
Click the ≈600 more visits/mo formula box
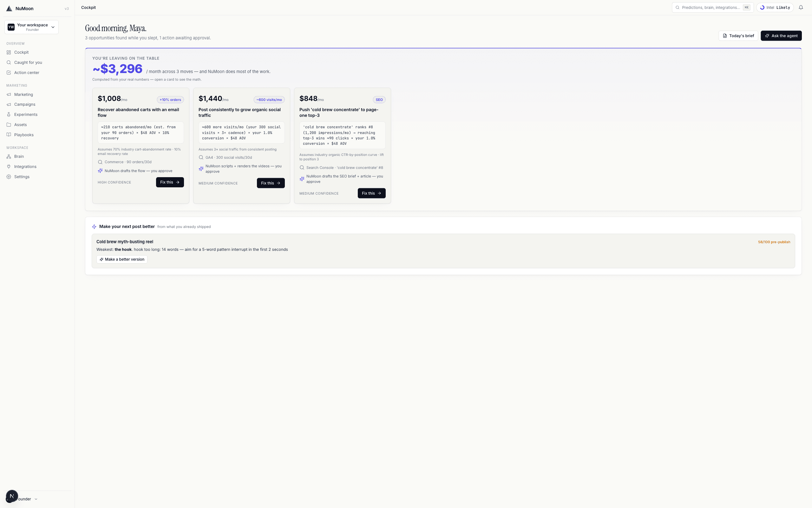[242, 133]
